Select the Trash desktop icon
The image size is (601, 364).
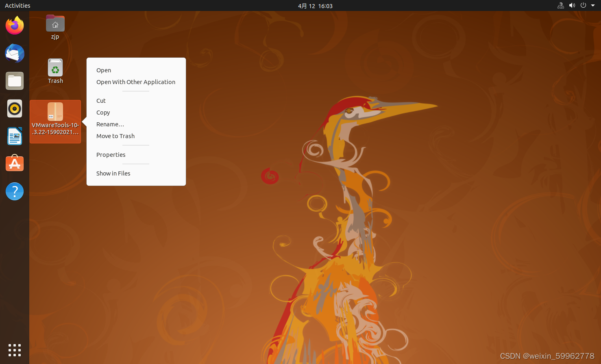55,67
